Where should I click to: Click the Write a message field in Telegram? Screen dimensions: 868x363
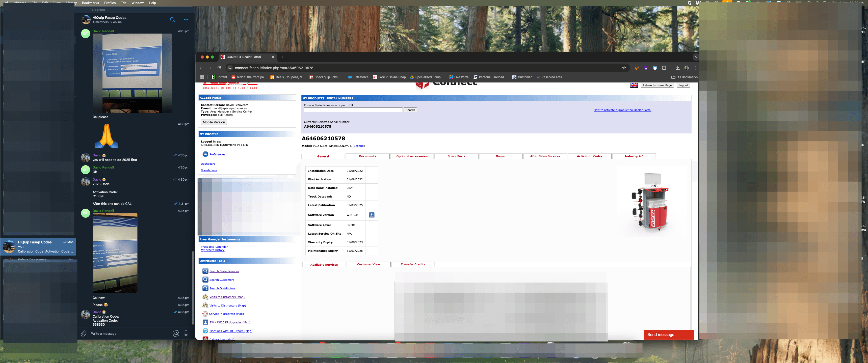[130, 334]
